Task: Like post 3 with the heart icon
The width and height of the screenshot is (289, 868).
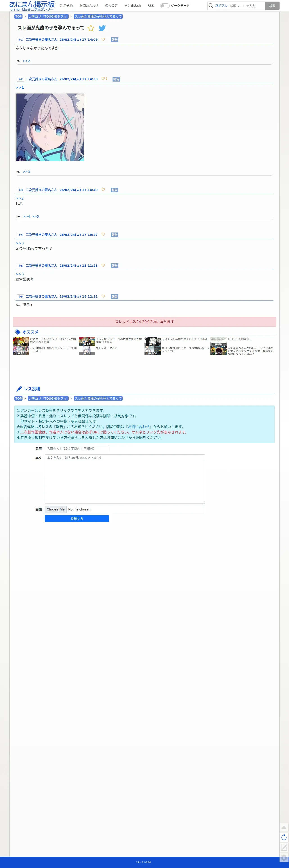Action: point(103,190)
